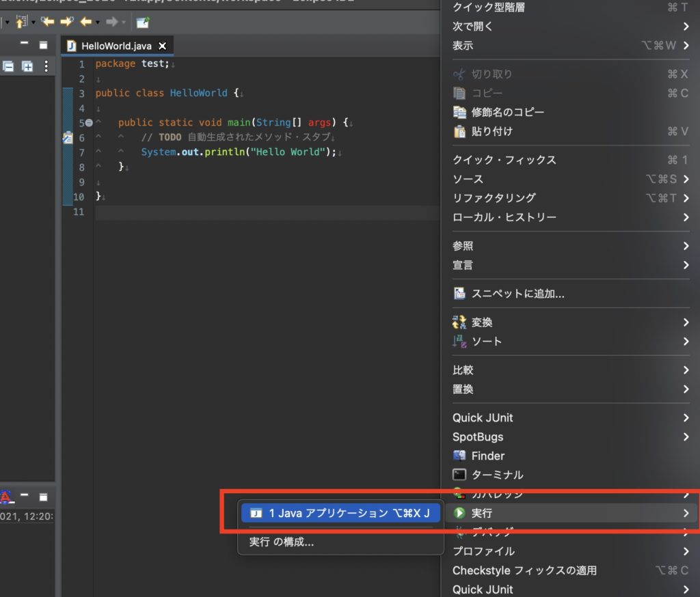The height and width of the screenshot is (597, 700).
Task: Open the view menu three-dot button
Action: [x=46, y=66]
